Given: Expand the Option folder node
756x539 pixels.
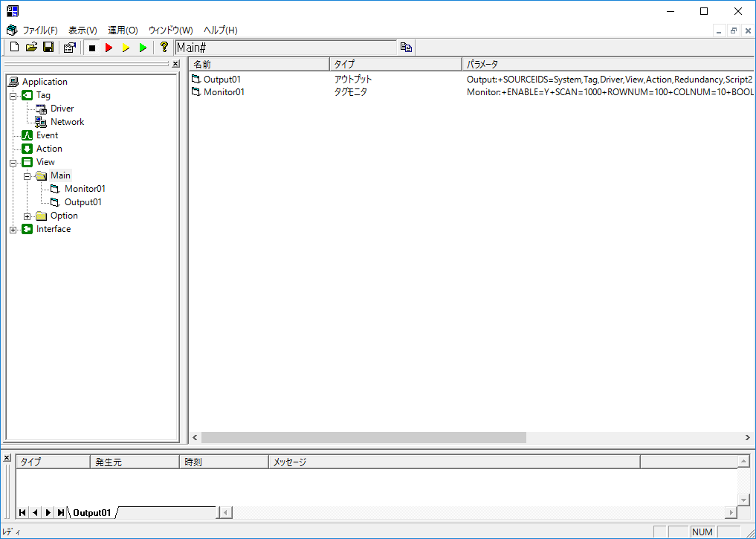Looking at the screenshot, I should [27, 216].
